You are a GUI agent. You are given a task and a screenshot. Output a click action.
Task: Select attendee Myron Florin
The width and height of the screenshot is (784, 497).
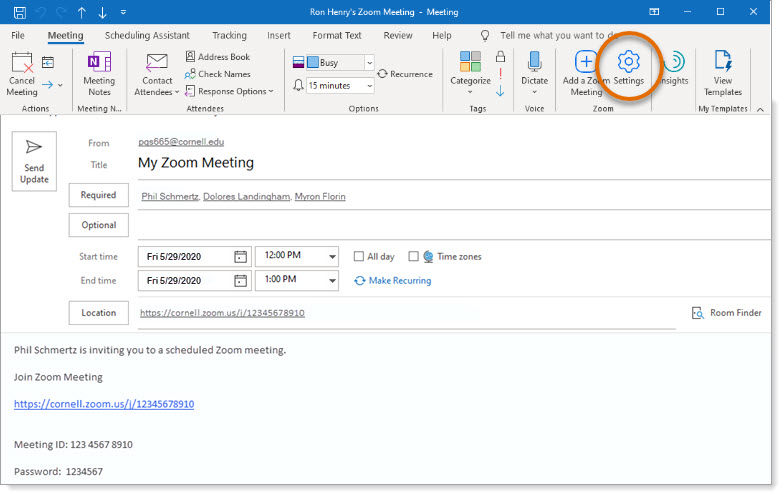tap(320, 196)
